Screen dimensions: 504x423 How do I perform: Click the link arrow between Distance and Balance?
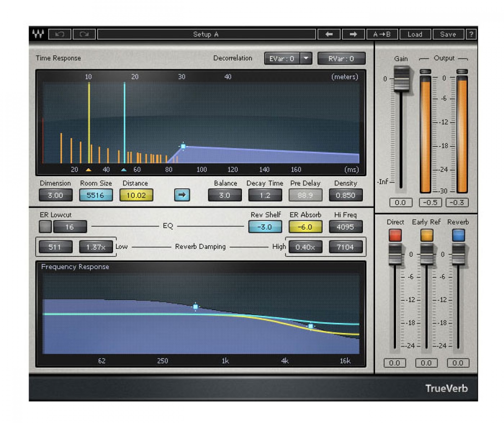pyautogui.click(x=182, y=195)
